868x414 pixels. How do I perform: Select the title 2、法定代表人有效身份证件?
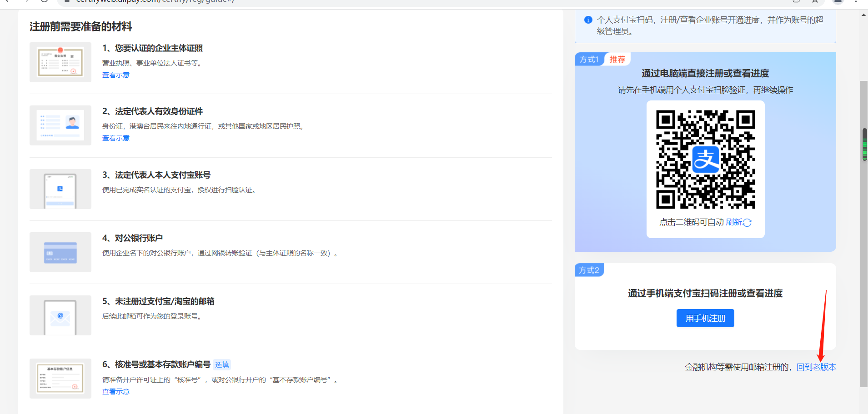(152, 111)
